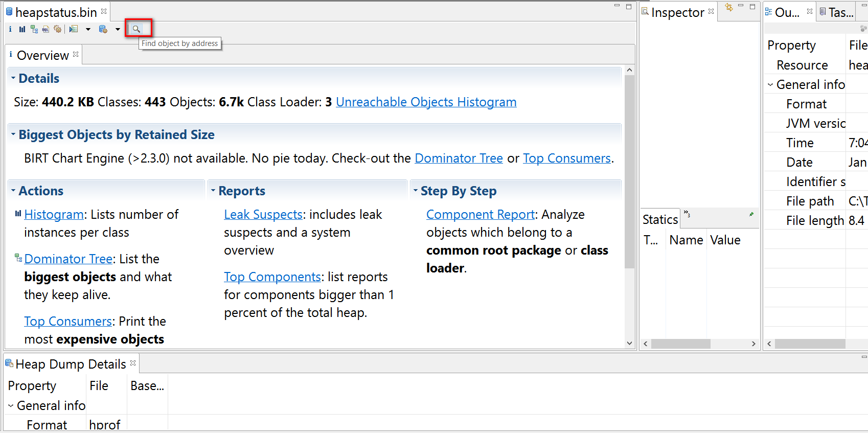This screenshot has width=868, height=433.
Task: Open the Dominator Tree toolbar icon
Action: (34, 29)
